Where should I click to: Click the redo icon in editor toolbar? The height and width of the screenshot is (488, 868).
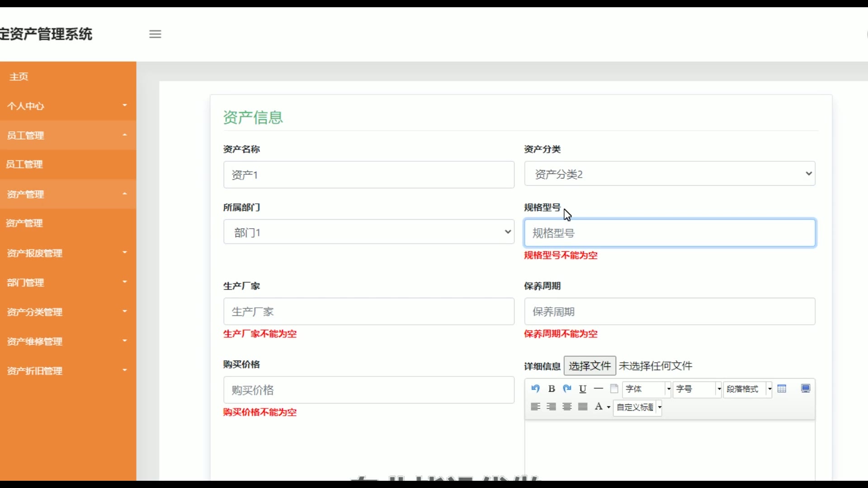(x=567, y=389)
